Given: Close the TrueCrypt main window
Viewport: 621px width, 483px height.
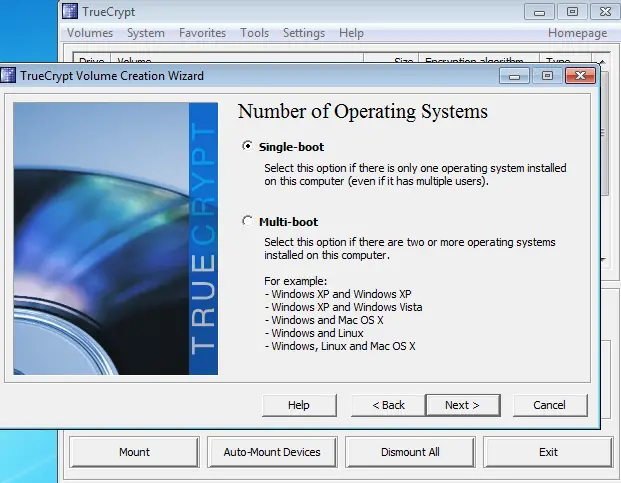Looking at the screenshot, I should point(605,12).
